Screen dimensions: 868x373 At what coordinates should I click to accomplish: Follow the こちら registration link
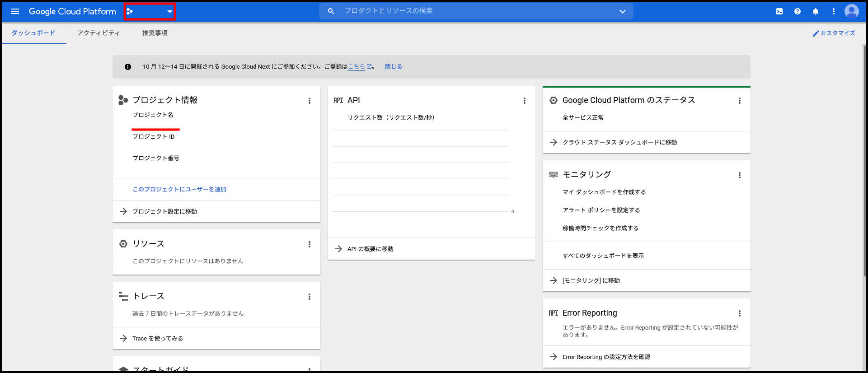click(x=357, y=66)
